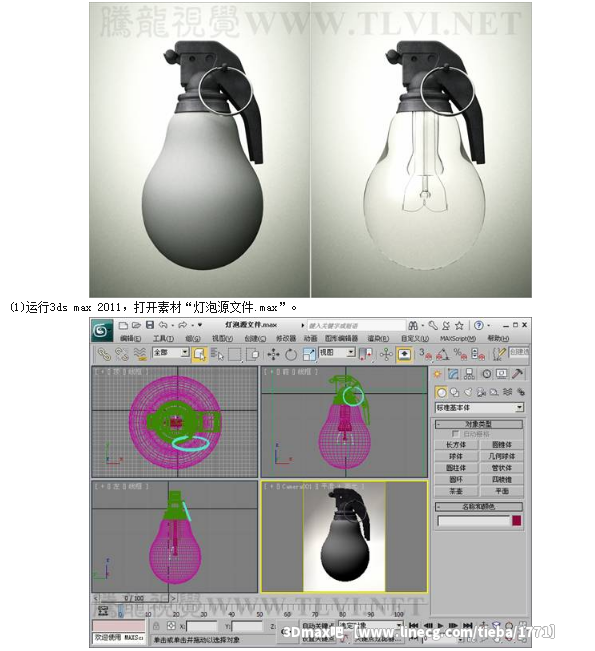
Task: Open Select by Name dialog
Action: click(217, 354)
